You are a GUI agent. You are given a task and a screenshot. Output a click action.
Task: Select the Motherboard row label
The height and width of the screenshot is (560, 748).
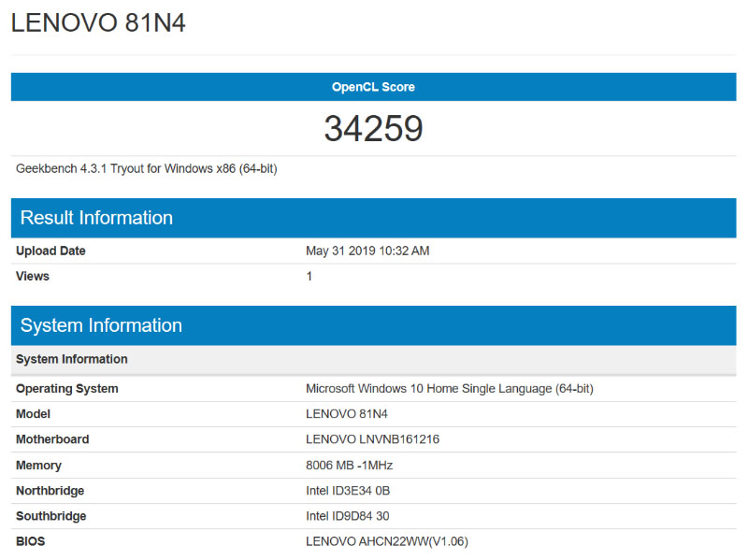tap(50, 439)
